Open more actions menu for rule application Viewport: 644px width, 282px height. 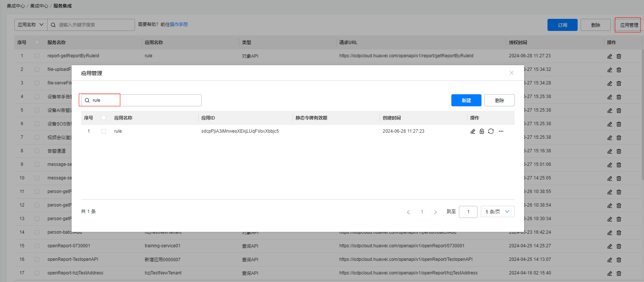(501, 131)
